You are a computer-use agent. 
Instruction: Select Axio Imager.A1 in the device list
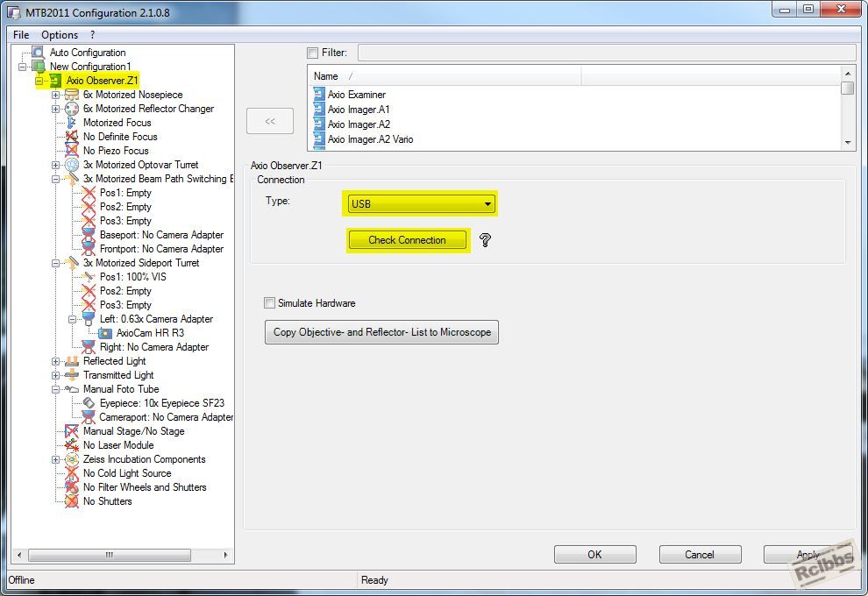tap(359, 110)
